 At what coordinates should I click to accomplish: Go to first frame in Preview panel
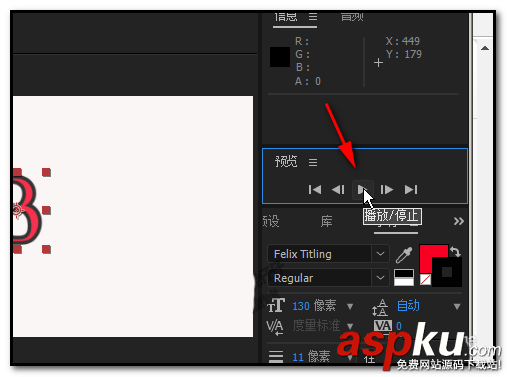tap(315, 190)
